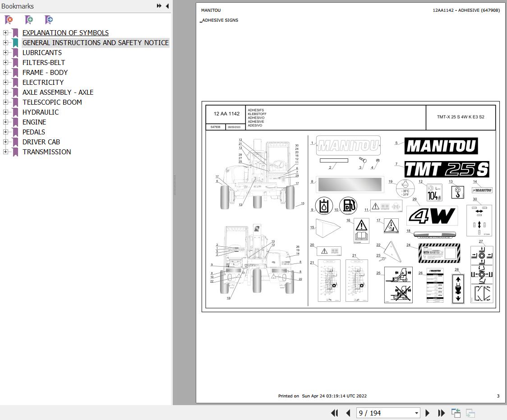Screen dimensions: 507x420
Task: Click the delete bookmark icon
Action: click(9, 20)
